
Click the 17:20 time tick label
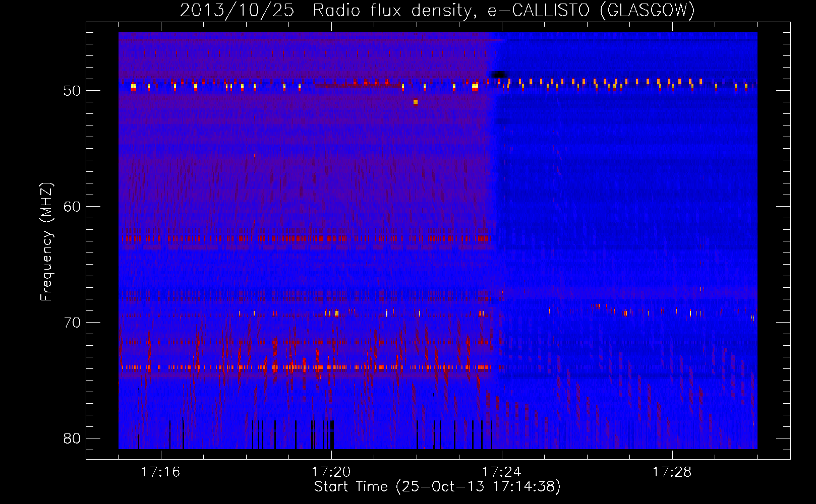pos(331,472)
